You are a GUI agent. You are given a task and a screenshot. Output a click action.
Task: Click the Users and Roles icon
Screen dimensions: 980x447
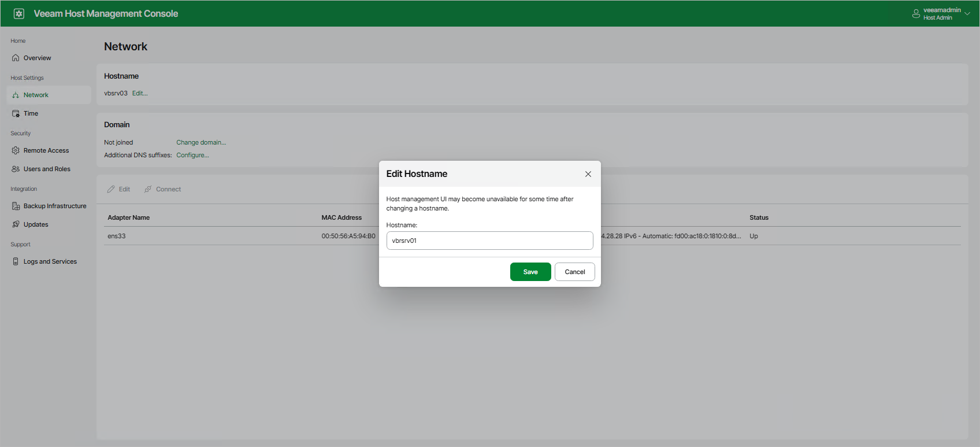coord(16,169)
